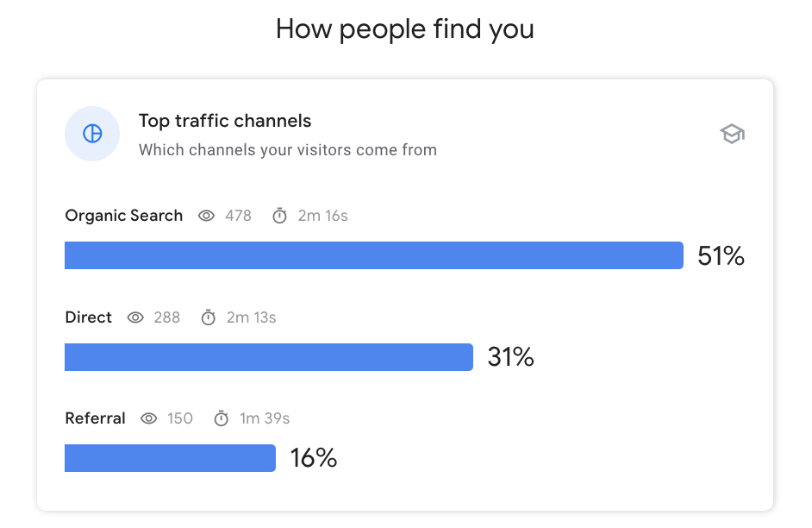The image size is (812, 528).
Task: Click the stopwatch icon beside 2m 13s
Action: 208,317
